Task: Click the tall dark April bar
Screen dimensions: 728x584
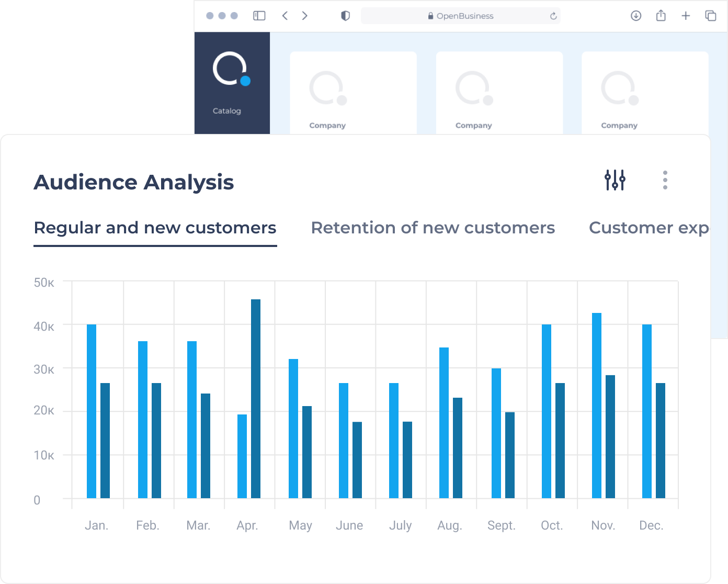Action: [x=256, y=399]
